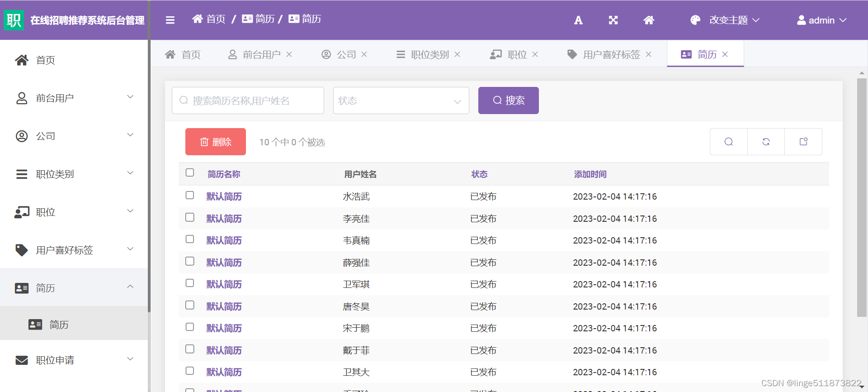Click the sidebar 首页 house icon
Screen dimensions: 868x392
[x=22, y=60]
